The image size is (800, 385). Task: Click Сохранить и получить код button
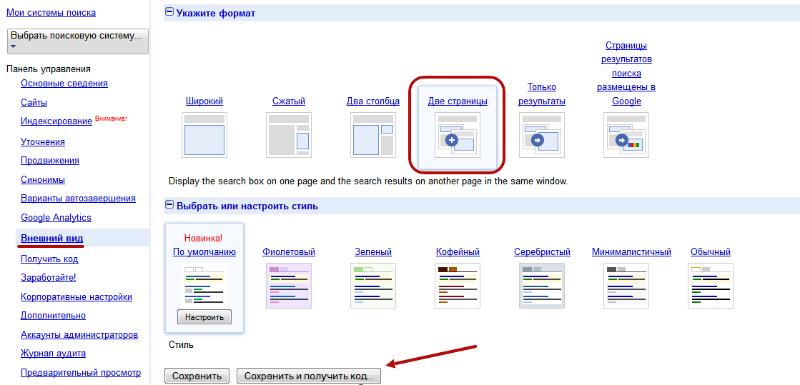[309, 376]
